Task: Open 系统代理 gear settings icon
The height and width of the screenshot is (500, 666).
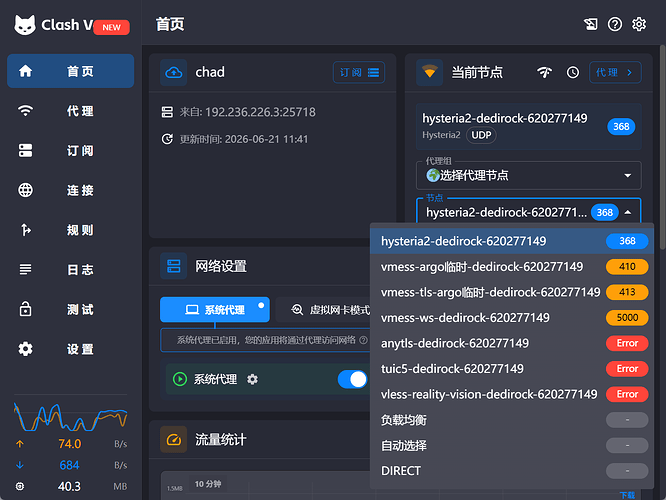Action: pyautogui.click(x=252, y=379)
